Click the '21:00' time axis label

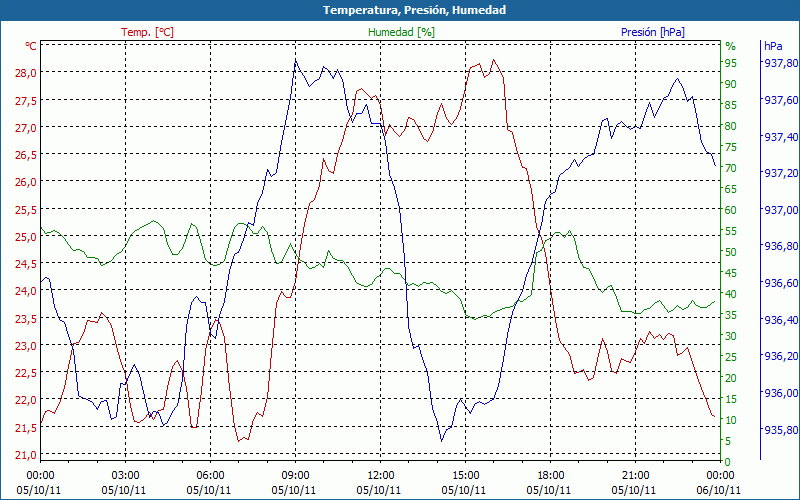[635, 476]
